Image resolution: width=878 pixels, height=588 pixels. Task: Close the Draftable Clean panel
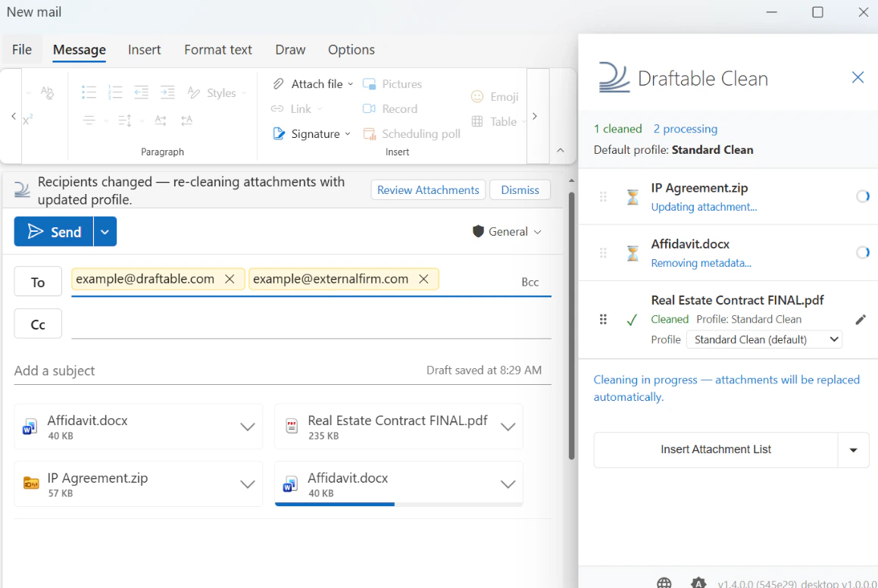(x=858, y=77)
